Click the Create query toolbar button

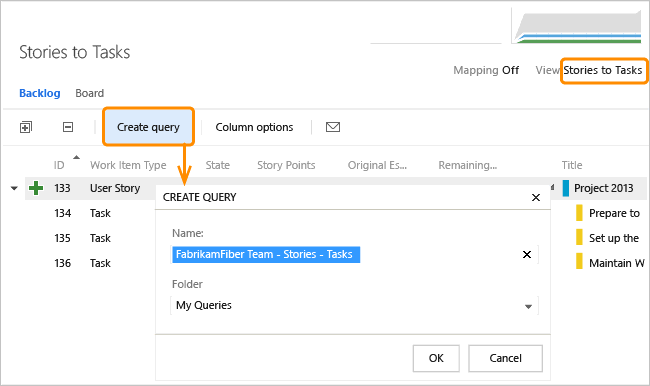click(148, 127)
